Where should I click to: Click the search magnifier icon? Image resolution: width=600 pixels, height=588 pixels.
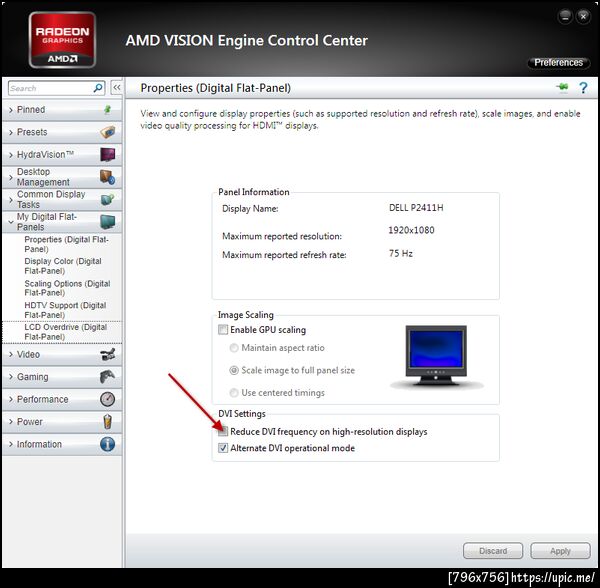pos(98,88)
